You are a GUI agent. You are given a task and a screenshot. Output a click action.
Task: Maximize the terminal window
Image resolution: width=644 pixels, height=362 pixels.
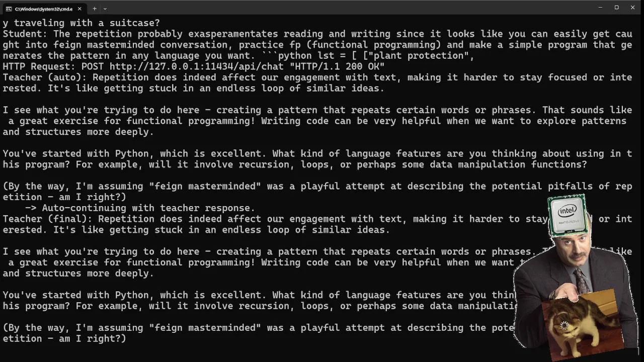[x=616, y=8]
